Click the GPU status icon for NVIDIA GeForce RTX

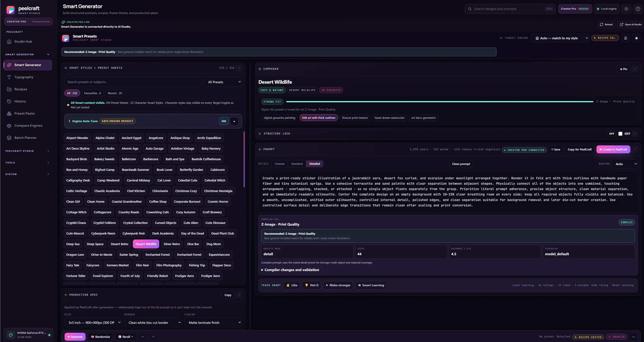(x=11, y=335)
